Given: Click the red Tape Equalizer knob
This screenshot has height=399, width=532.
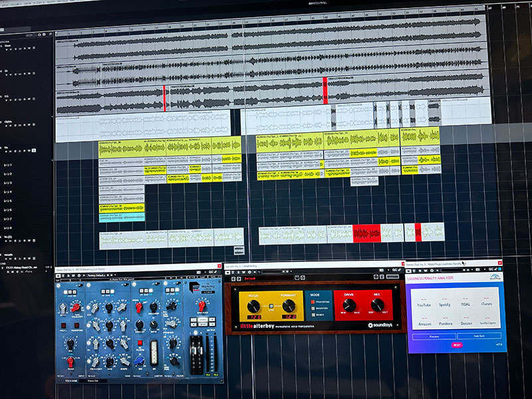Looking at the screenshot, I should click(75, 308).
